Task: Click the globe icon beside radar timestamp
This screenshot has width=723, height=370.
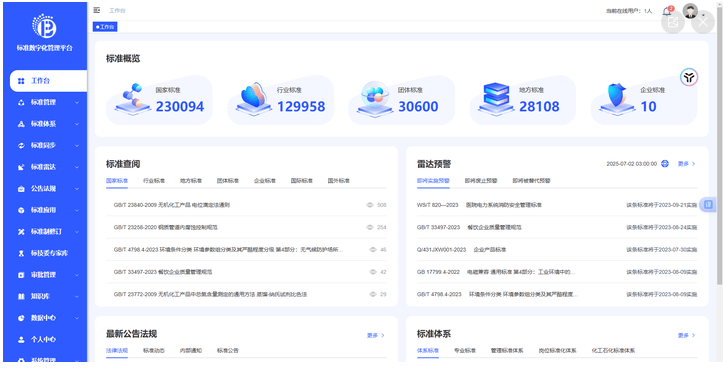Action: pos(665,163)
